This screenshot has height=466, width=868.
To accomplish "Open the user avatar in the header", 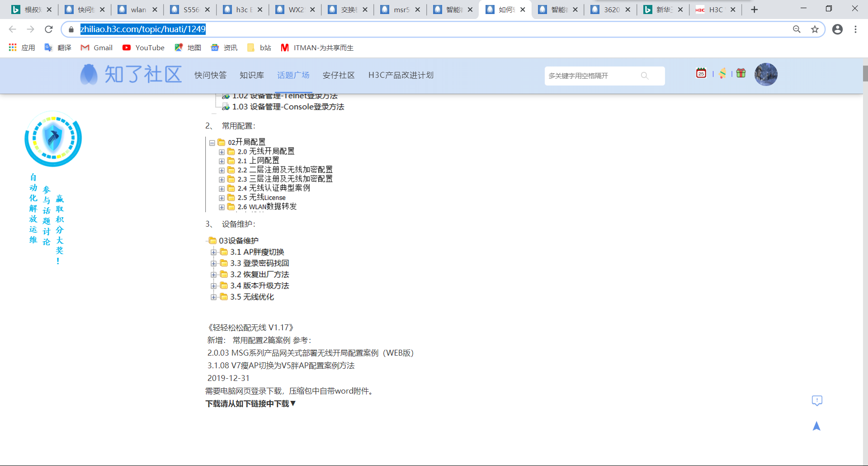I will coord(766,74).
